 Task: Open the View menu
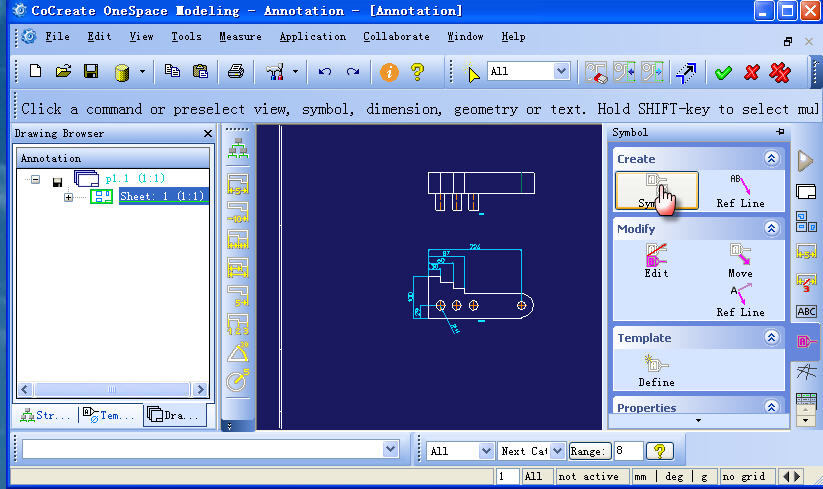pos(141,37)
